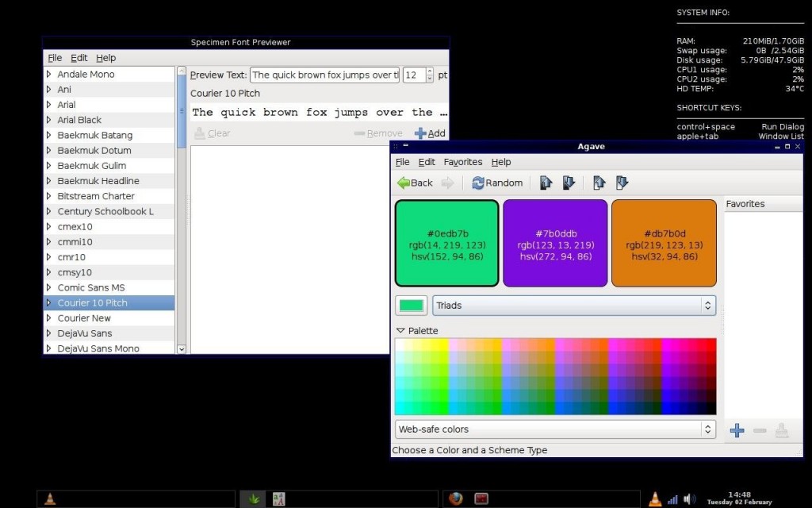
Task: Open Agave's File menu
Action: click(402, 162)
